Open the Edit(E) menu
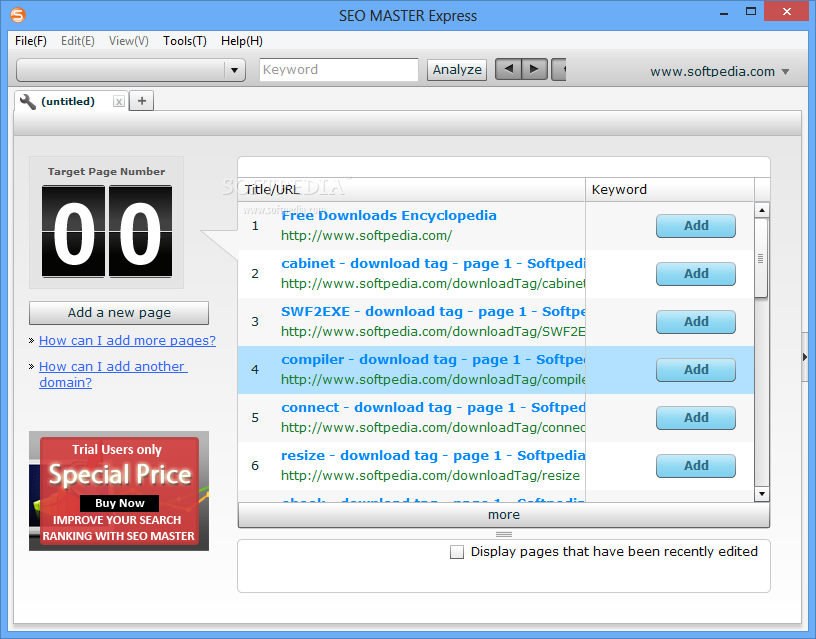Screen dimensions: 816x639 point(78,41)
